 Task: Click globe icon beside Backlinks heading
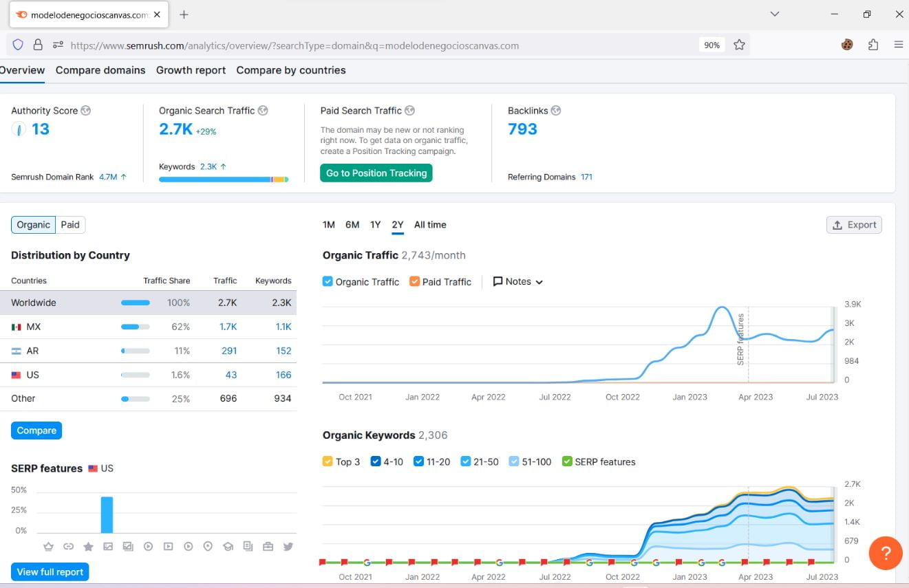(556, 111)
